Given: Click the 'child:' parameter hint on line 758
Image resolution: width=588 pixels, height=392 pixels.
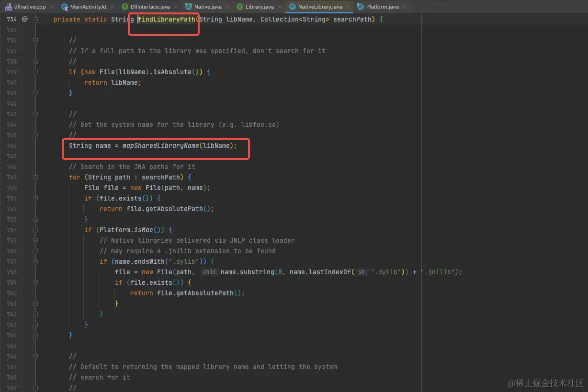Looking at the screenshot, I should 210,272.
